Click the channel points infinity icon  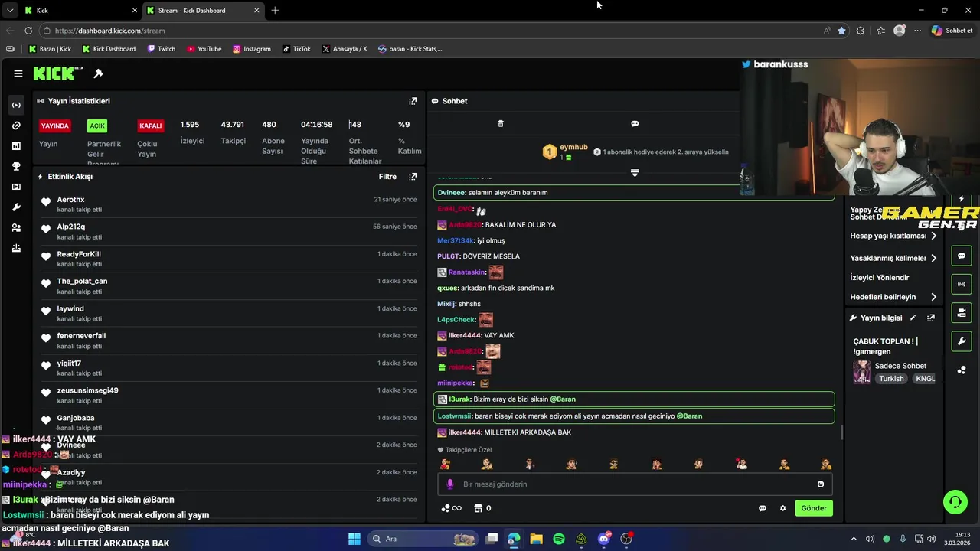(x=452, y=508)
